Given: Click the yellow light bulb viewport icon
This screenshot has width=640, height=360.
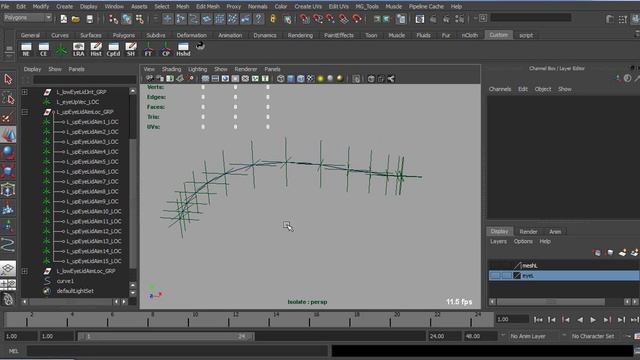Looking at the screenshot, I should click(320, 79).
